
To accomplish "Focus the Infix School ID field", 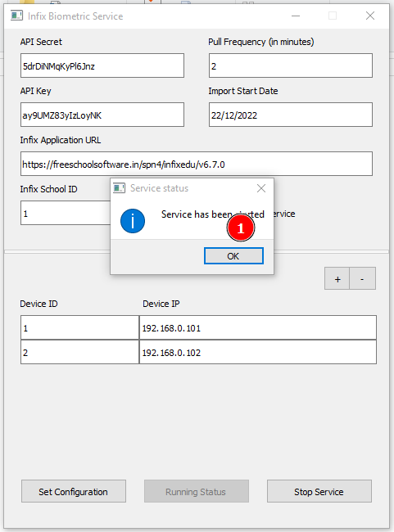I will 66,213.
